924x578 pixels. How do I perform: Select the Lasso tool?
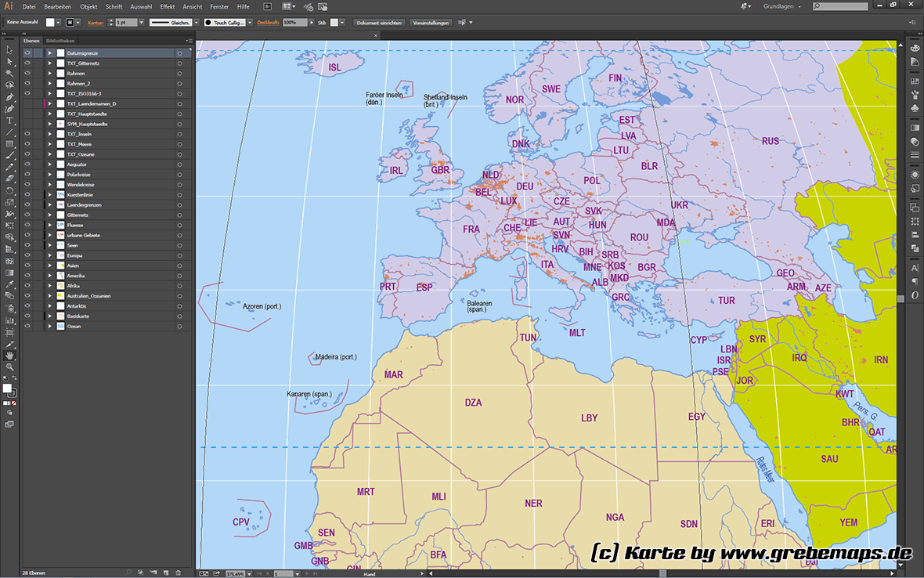click(9, 85)
